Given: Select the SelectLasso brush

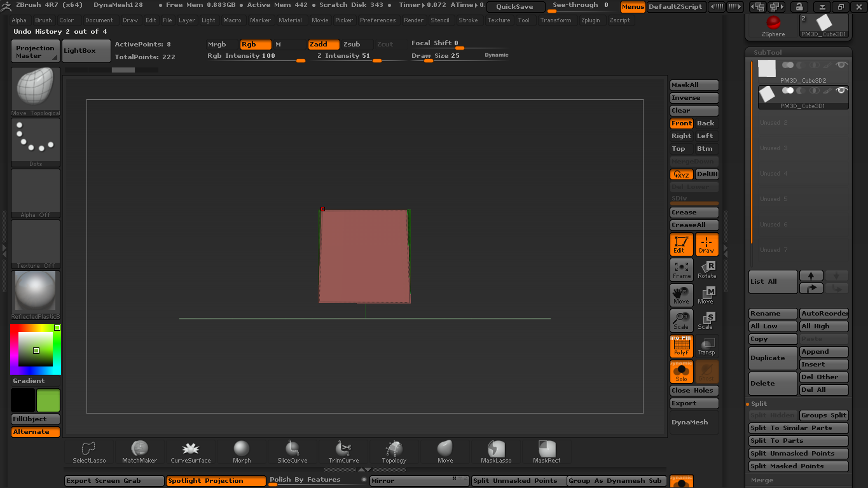Looking at the screenshot, I should point(89,452).
